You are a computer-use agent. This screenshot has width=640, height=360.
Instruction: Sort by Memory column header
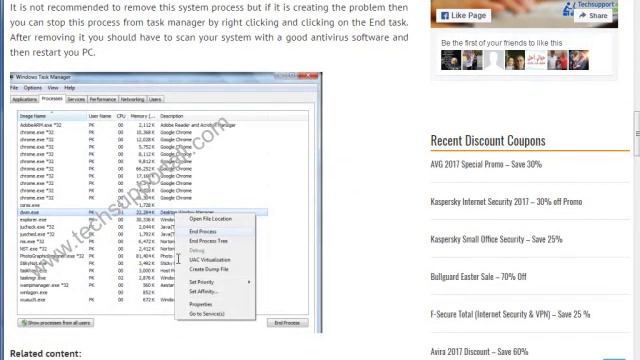143,116
